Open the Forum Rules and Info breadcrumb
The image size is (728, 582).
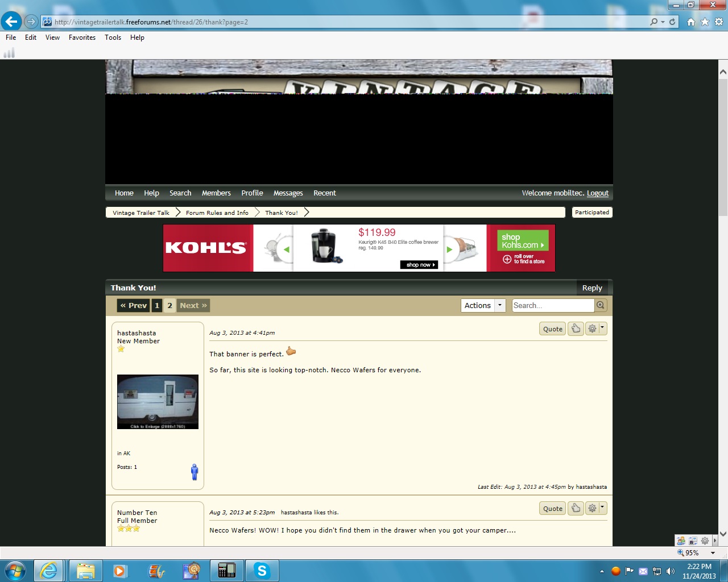coord(217,213)
